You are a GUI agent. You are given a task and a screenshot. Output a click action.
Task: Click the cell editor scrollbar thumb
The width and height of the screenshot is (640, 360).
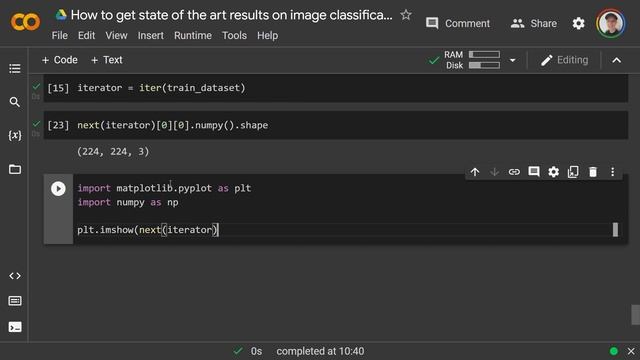click(x=615, y=229)
